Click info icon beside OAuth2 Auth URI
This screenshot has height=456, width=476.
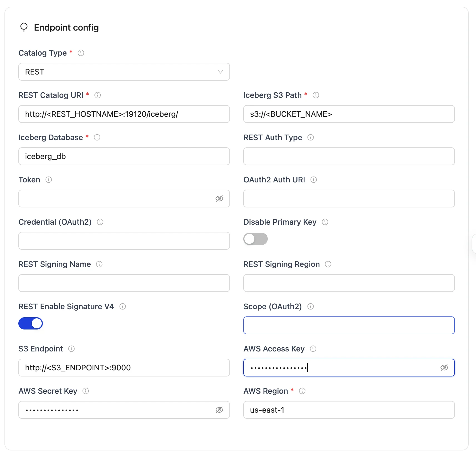[314, 180]
